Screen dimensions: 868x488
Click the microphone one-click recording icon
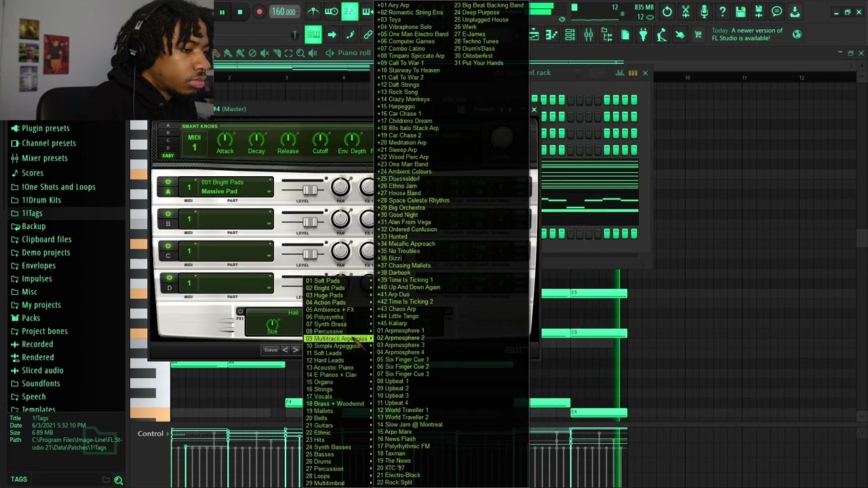(704, 12)
